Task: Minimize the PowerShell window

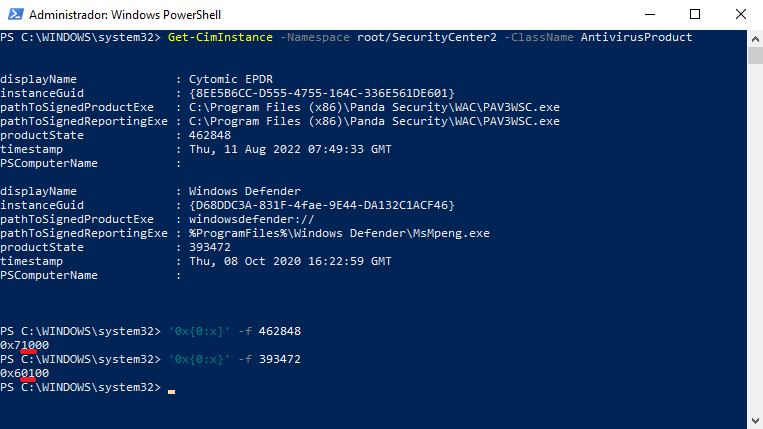Action: pyautogui.click(x=649, y=14)
